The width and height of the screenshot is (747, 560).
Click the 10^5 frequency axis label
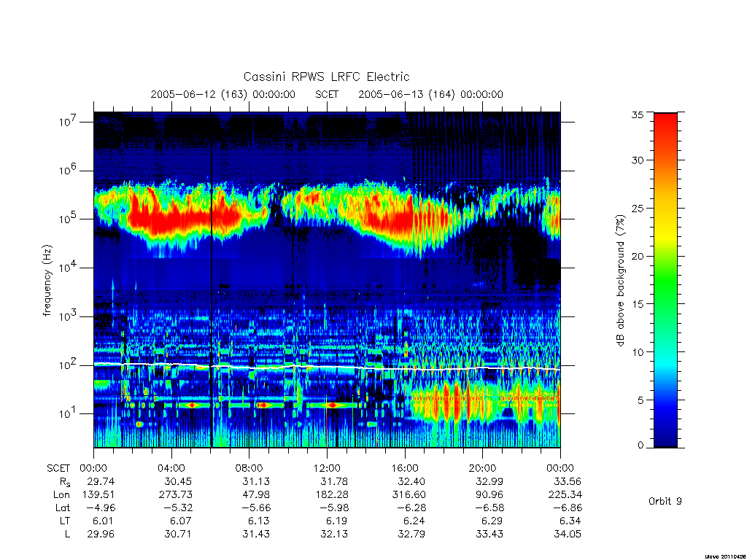point(68,219)
